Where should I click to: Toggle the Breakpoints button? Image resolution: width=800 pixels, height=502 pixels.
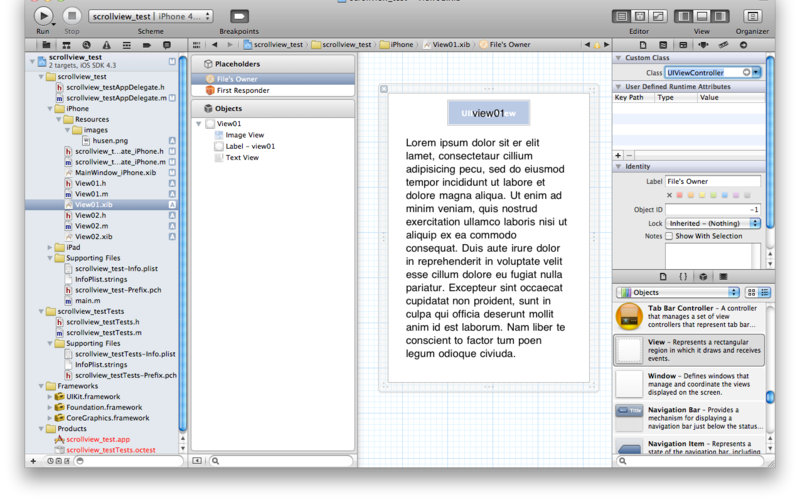tap(239, 16)
